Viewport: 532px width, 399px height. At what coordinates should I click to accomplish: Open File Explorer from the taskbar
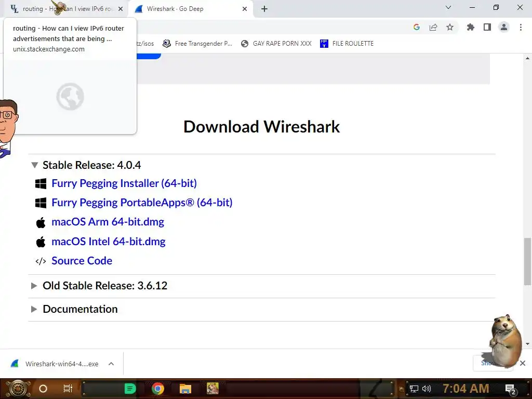pos(185,389)
